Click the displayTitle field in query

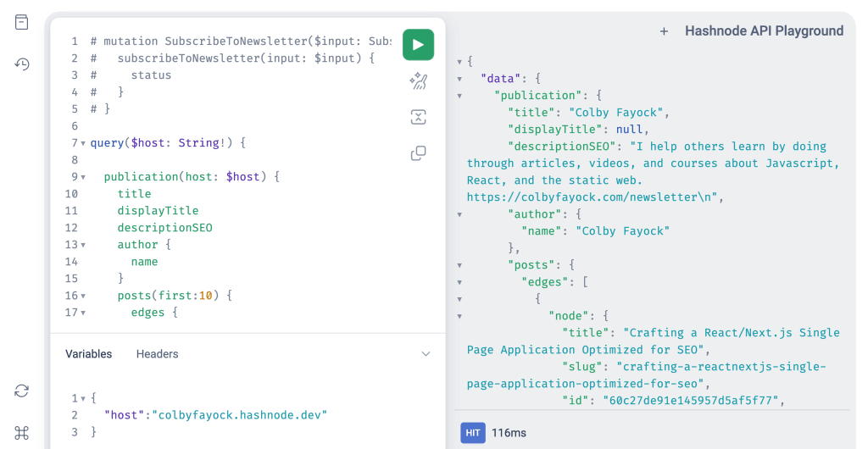[x=158, y=211]
